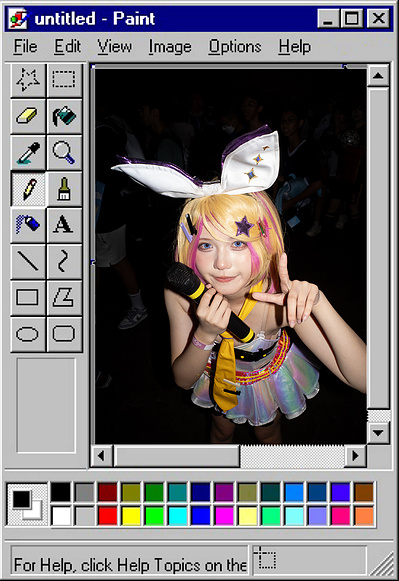Select the Text tool
The image size is (399, 581).
[x=64, y=225]
